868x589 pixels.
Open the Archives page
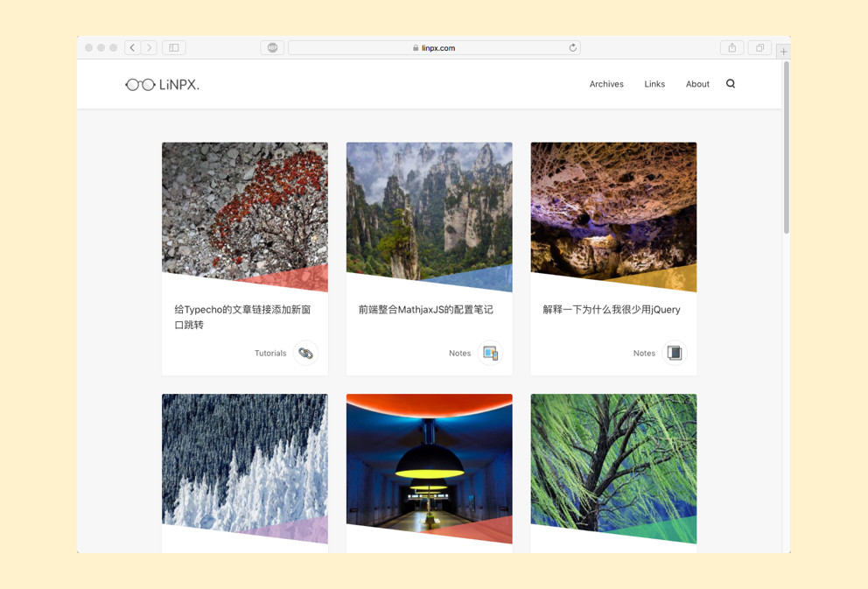pyautogui.click(x=606, y=84)
